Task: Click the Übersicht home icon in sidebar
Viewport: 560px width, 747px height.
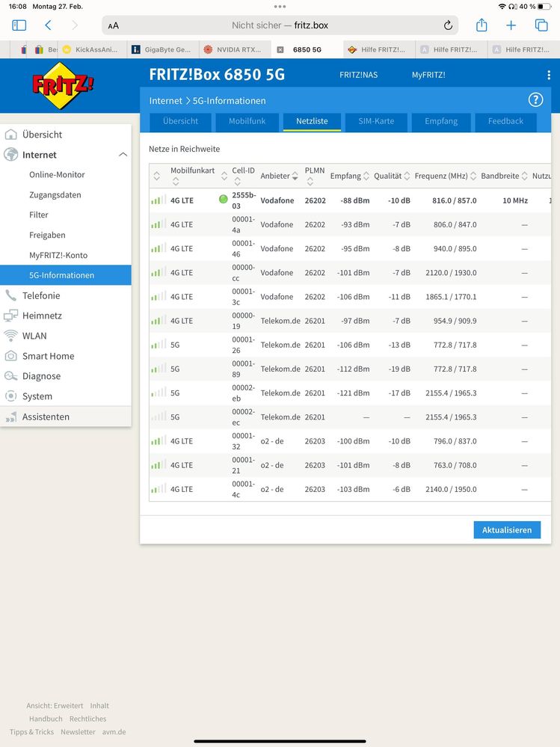Action: (x=10, y=135)
